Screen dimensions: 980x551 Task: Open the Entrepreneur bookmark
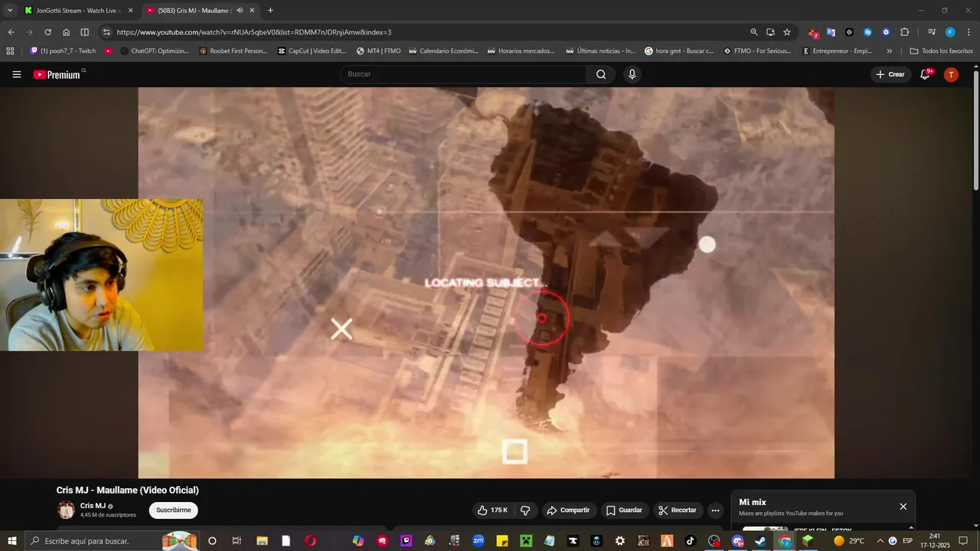coord(838,51)
